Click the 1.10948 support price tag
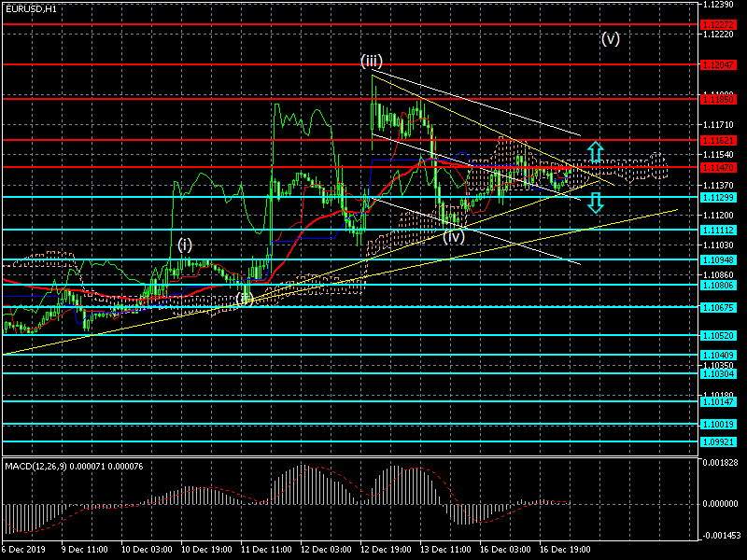Image resolution: width=747 pixels, height=560 pixels. (x=718, y=260)
